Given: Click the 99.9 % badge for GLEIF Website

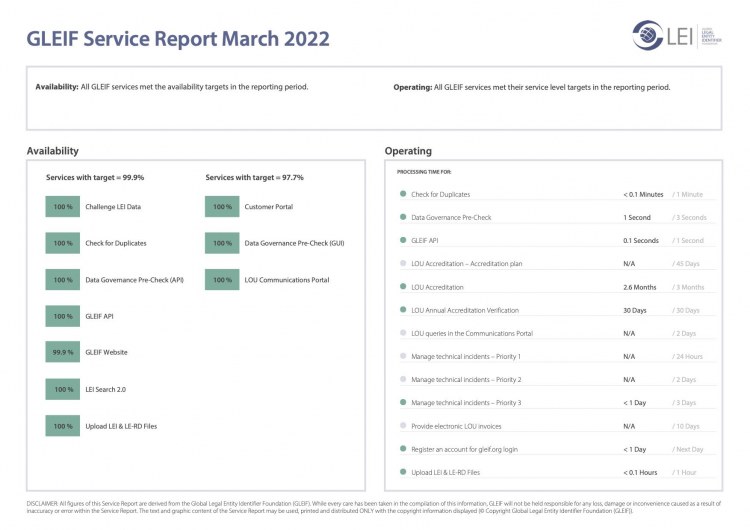Looking at the screenshot, I should (x=63, y=352).
